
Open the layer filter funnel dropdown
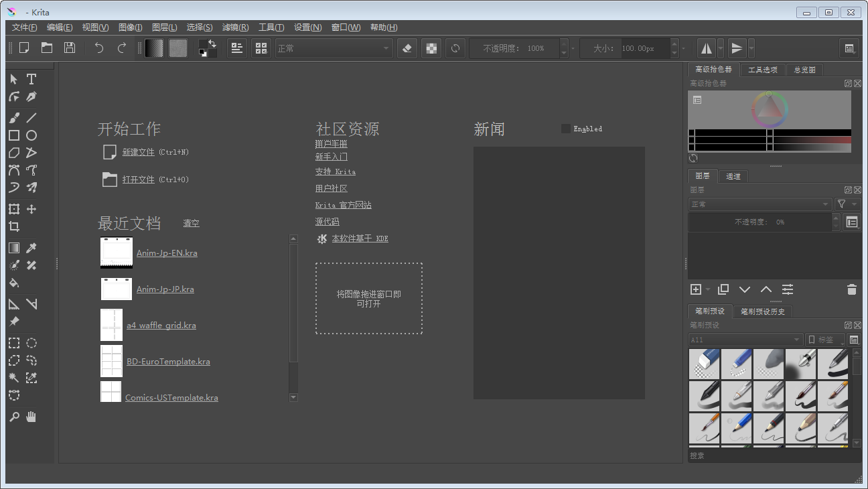tap(847, 204)
